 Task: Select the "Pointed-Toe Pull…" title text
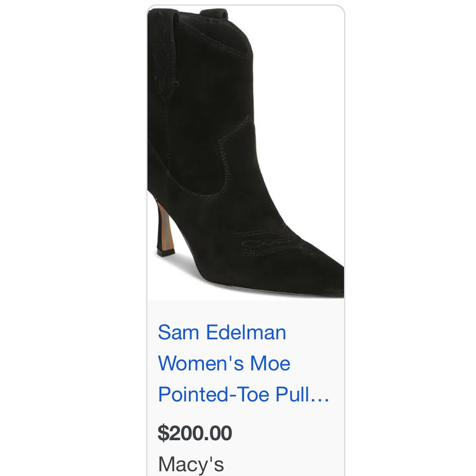pos(244,394)
